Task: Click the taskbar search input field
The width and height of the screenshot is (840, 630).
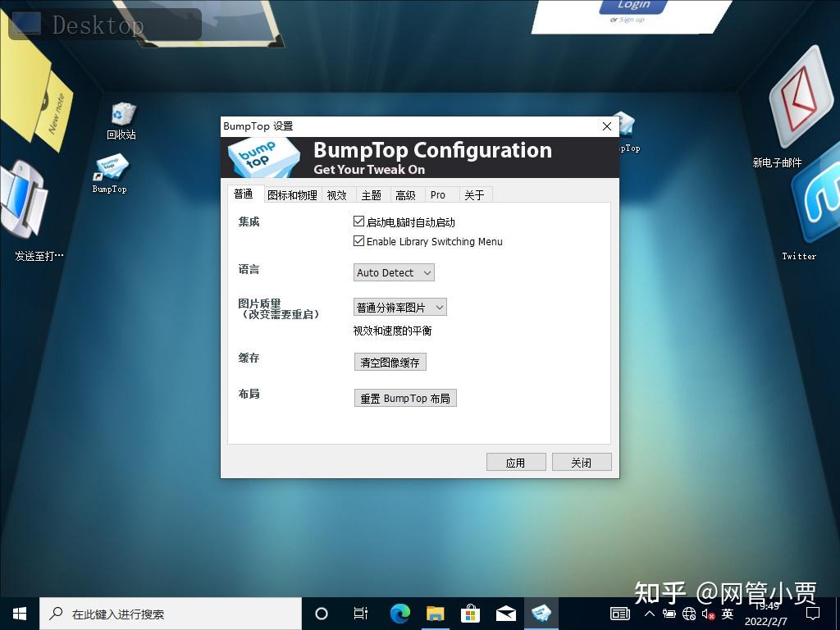Action: pos(164,613)
